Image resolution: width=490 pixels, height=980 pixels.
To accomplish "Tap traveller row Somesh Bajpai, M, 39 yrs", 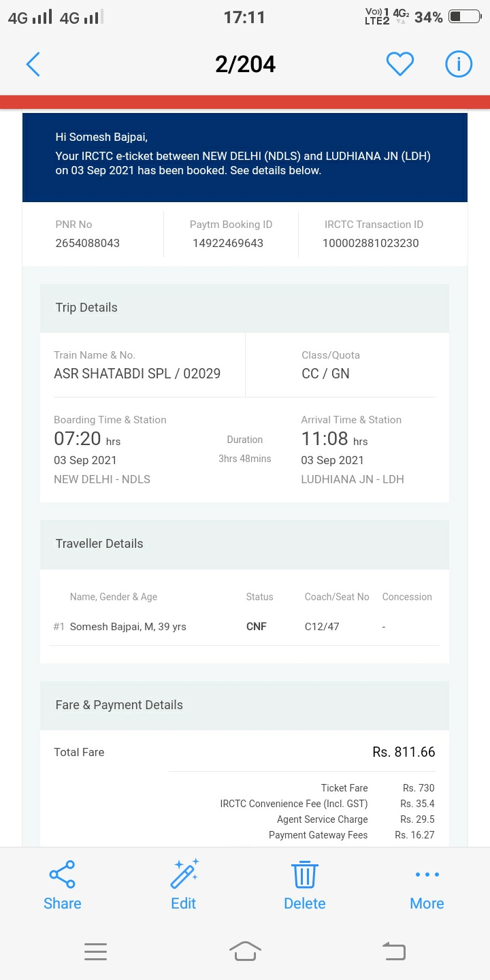I will [x=244, y=627].
